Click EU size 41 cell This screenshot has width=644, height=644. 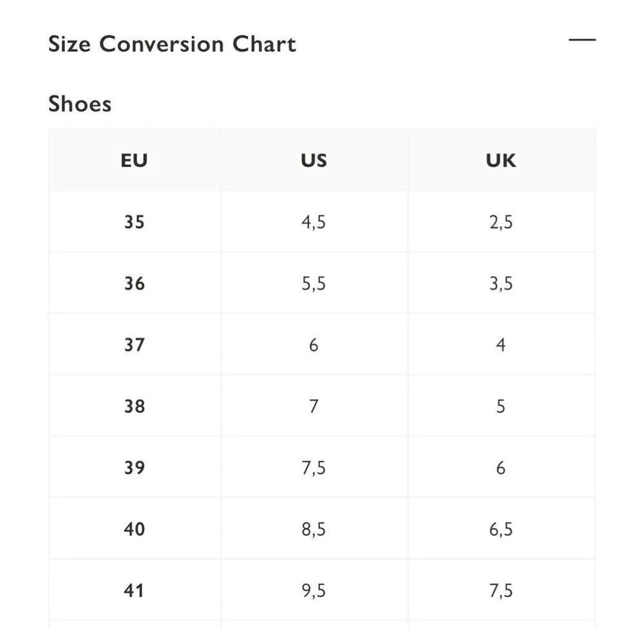coord(135,591)
